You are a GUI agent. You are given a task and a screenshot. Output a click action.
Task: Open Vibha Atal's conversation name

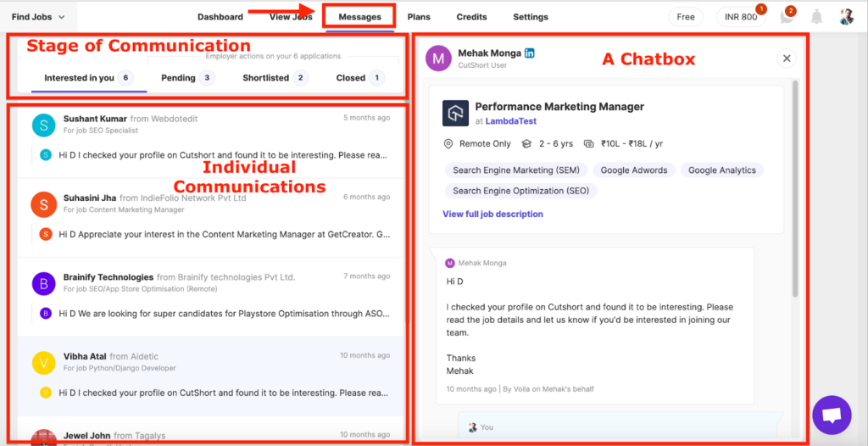pos(85,356)
